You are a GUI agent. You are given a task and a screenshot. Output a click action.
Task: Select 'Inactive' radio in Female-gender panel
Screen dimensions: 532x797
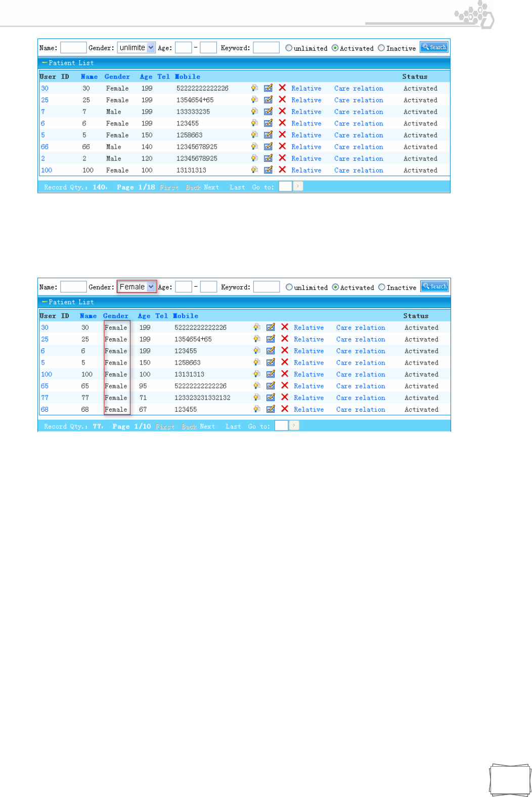(x=382, y=287)
